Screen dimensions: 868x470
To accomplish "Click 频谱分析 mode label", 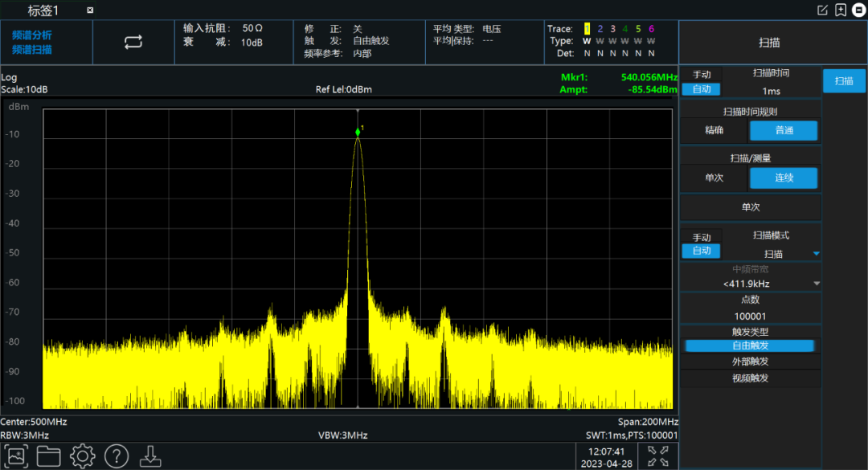I will click(32, 35).
